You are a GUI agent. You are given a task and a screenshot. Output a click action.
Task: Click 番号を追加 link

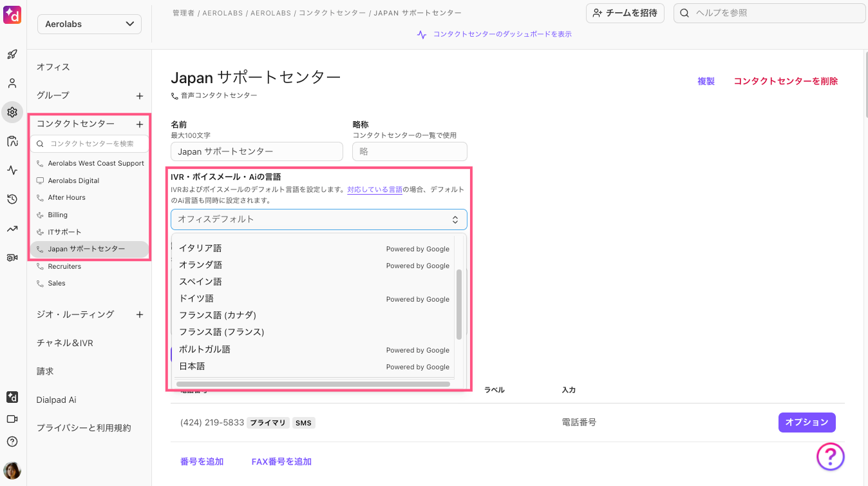coord(202,462)
